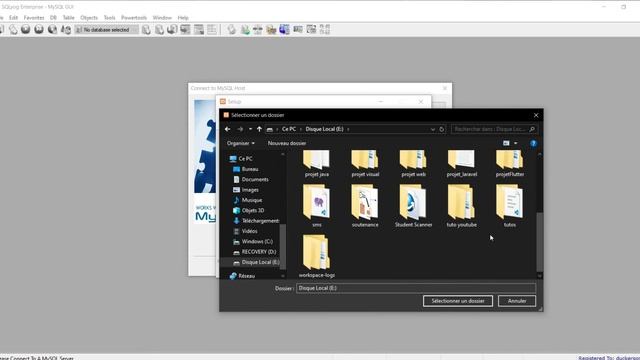Refresh the Disque Local (E:) listing
The height and width of the screenshot is (360, 640).
coord(442,129)
